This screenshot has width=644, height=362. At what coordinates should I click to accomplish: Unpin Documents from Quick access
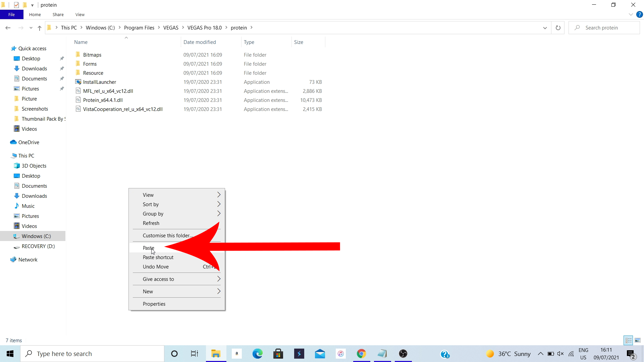point(62,79)
